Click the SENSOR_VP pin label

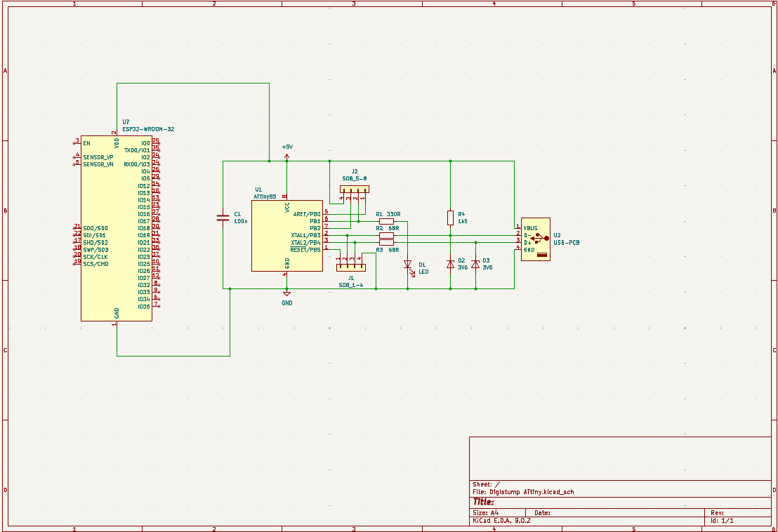click(98, 157)
